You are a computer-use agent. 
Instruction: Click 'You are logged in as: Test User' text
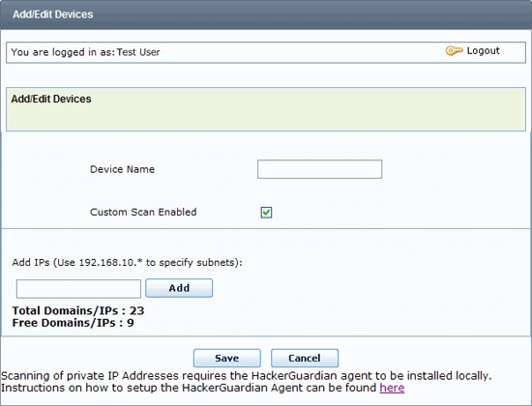[x=85, y=52]
